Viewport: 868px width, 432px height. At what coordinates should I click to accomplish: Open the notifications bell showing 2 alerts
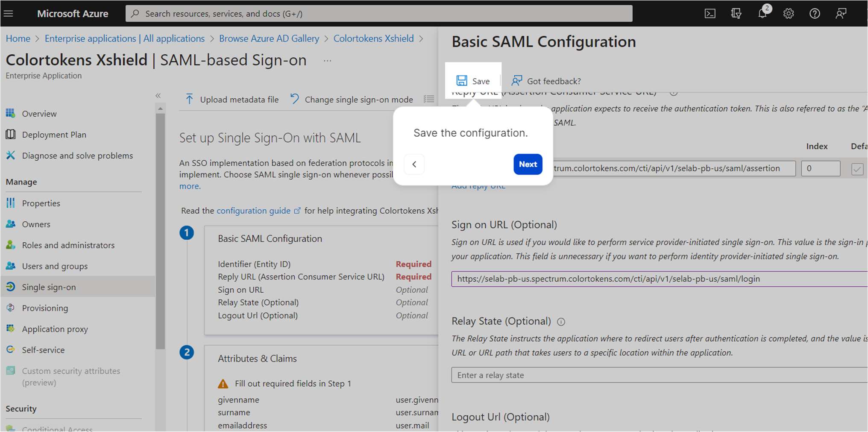click(762, 13)
